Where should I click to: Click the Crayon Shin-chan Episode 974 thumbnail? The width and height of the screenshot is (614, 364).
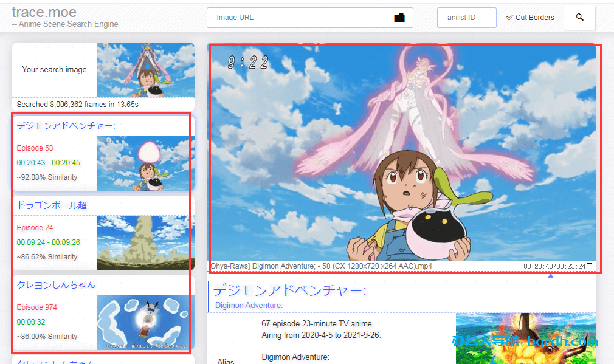[x=146, y=322]
